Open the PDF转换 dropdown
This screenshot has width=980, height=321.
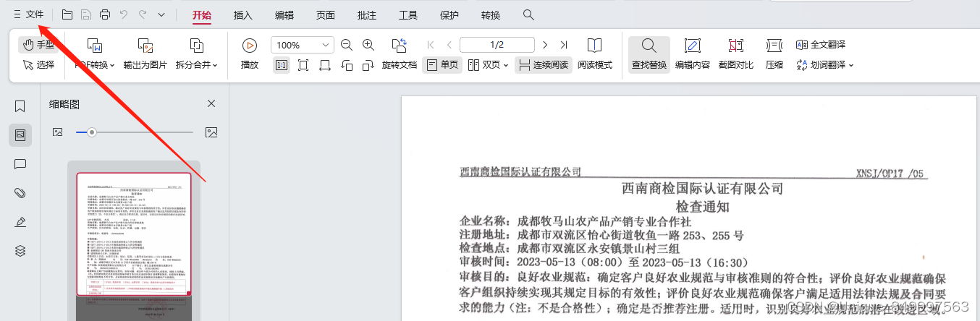[x=95, y=54]
